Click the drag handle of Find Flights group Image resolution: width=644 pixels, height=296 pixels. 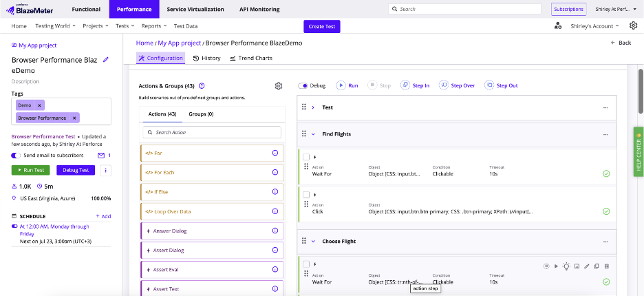(x=304, y=134)
